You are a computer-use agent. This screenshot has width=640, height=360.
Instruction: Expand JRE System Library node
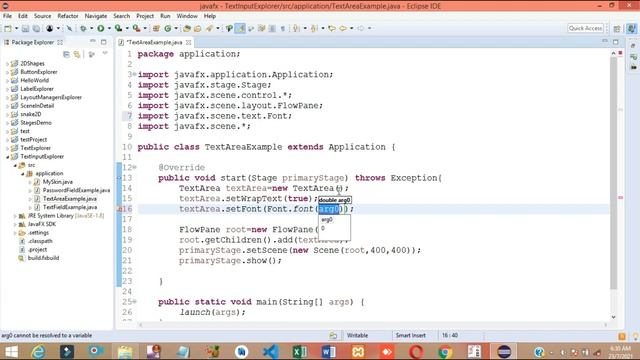point(15,216)
